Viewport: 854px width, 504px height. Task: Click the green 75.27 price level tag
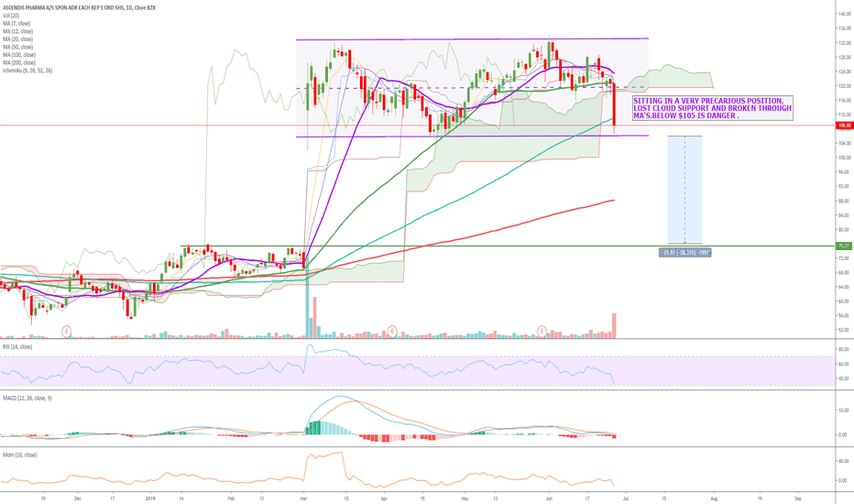coord(844,246)
